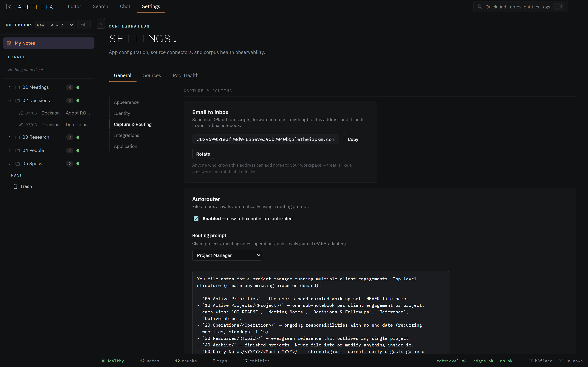Viewport: 588px width, 367px height.
Task: Copy the inbox email address
Action: pos(353,139)
